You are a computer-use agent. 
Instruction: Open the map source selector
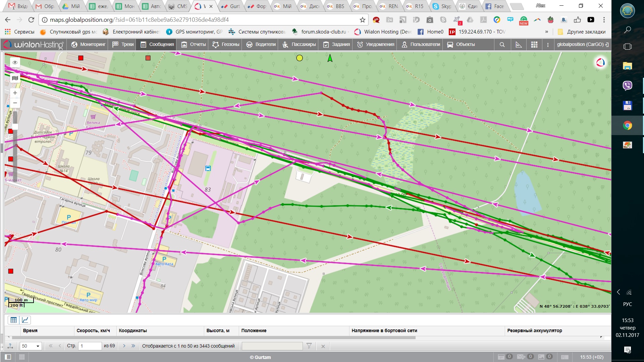coord(15,78)
